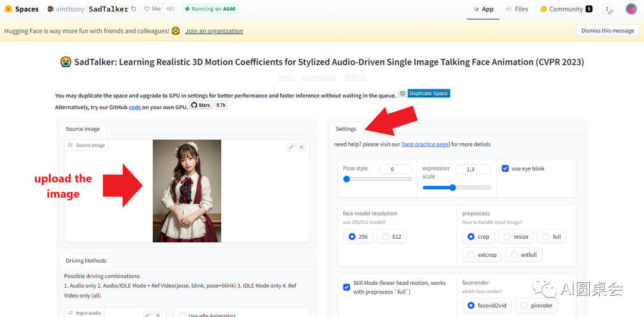
Task: Open the Files tab
Action: 517,9
